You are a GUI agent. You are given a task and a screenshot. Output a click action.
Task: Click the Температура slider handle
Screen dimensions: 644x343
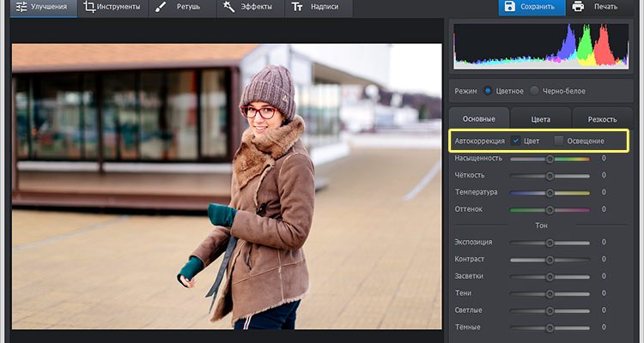[550, 192]
